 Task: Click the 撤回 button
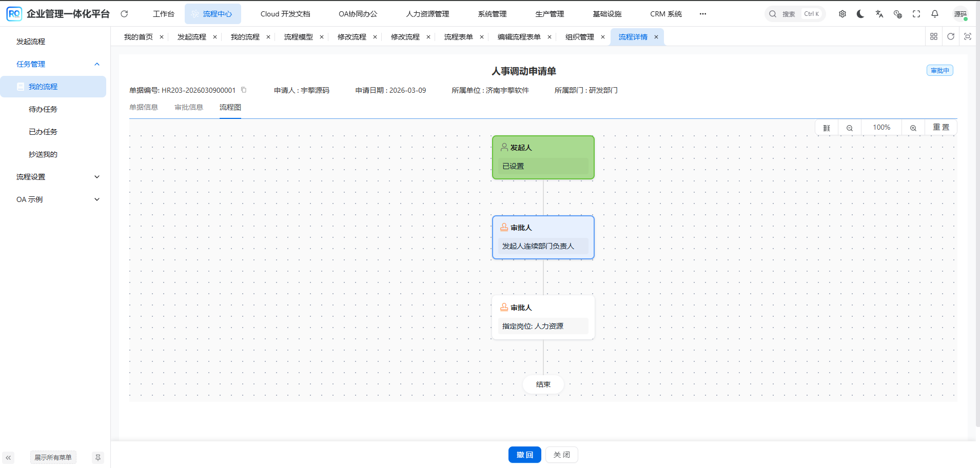(524, 455)
